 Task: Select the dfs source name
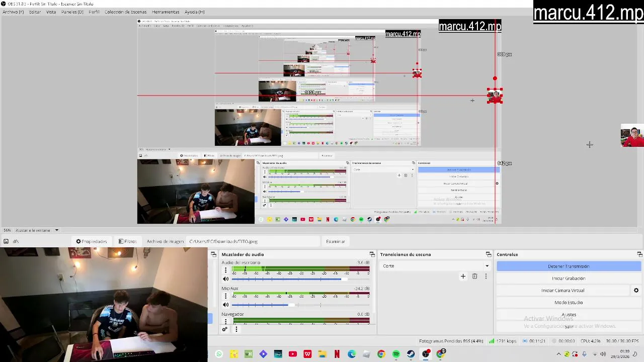[16, 241]
